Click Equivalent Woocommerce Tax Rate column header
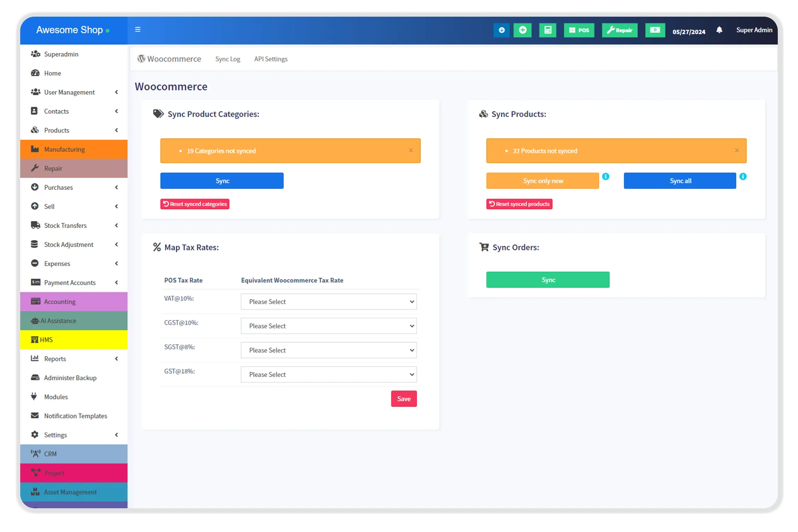The width and height of the screenshot is (798, 532). [292, 280]
